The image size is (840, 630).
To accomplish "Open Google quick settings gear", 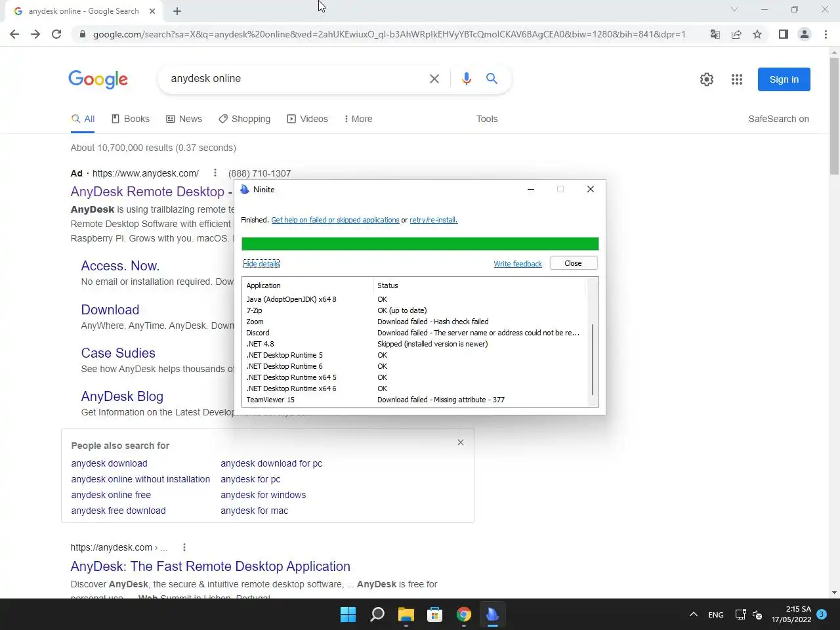I will click(x=707, y=79).
